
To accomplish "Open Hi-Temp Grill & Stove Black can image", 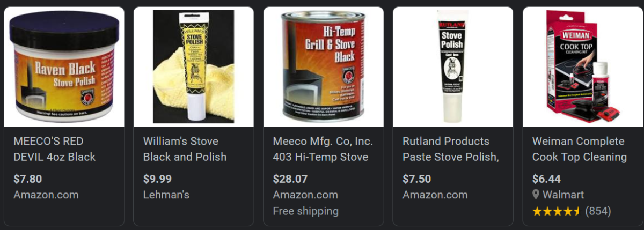I will [324, 66].
